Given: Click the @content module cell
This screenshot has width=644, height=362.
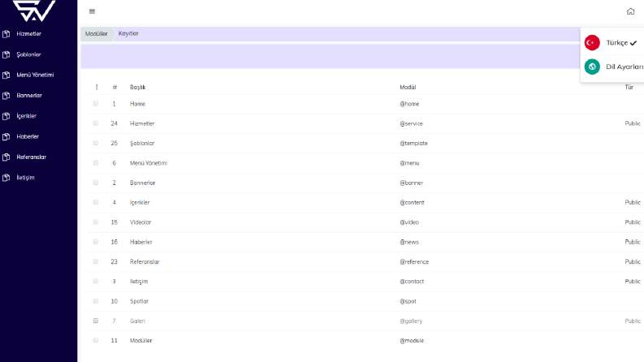Looking at the screenshot, I should coord(412,202).
